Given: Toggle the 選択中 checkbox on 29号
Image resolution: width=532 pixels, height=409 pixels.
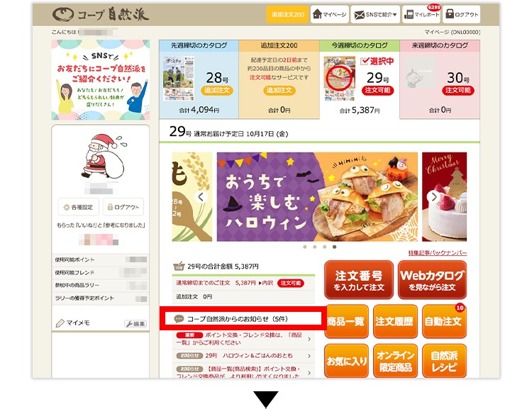Looking at the screenshot, I should (365, 61).
